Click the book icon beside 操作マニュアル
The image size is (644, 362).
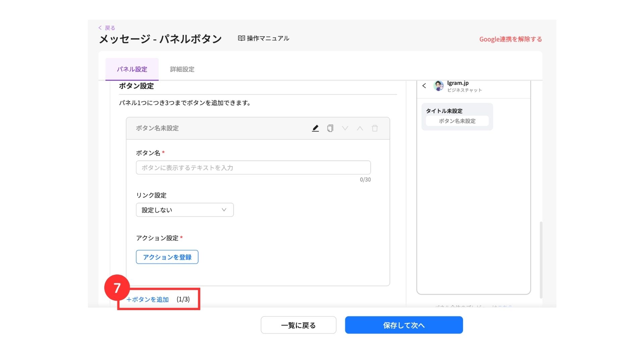[x=241, y=38]
